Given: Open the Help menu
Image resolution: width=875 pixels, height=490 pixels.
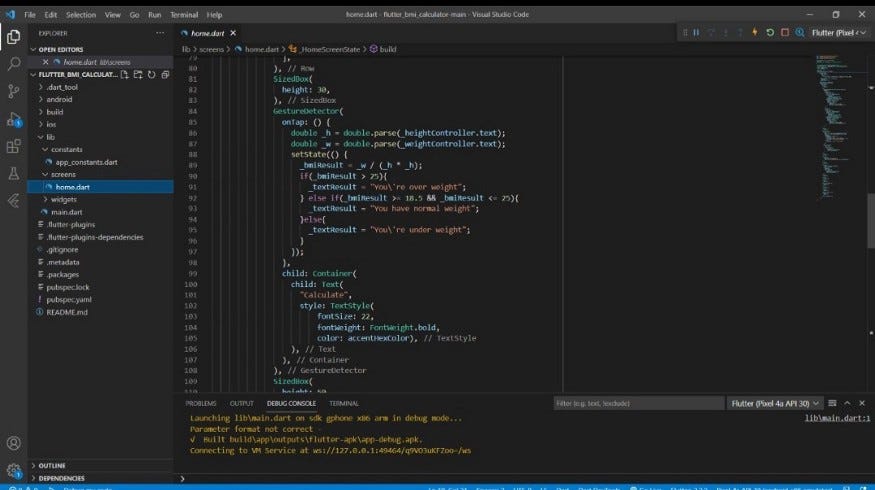Looking at the screenshot, I should 214,15.
